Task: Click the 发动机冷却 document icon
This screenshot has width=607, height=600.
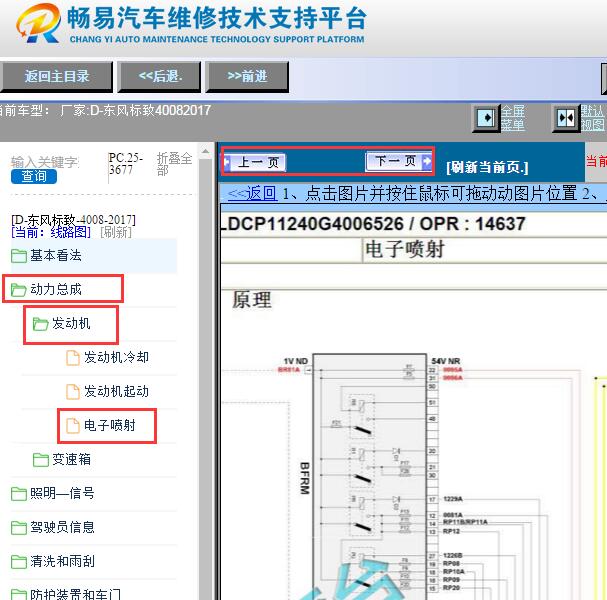Action: [73, 358]
